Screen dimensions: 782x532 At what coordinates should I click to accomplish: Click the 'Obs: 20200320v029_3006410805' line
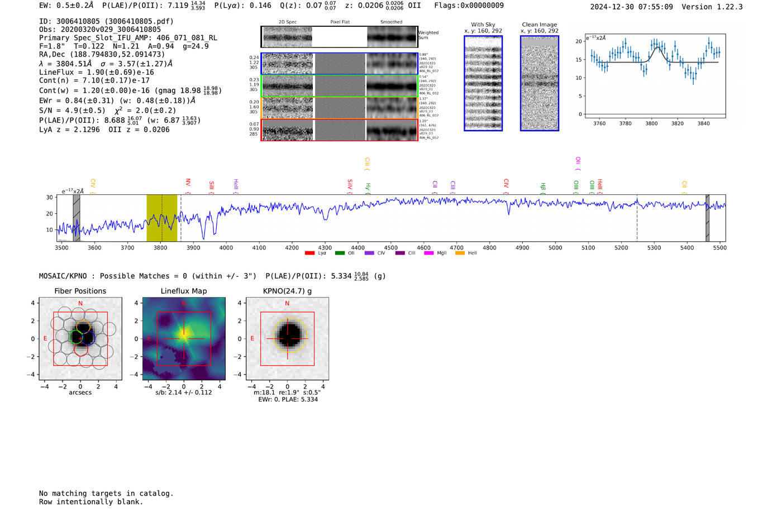(100, 30)
